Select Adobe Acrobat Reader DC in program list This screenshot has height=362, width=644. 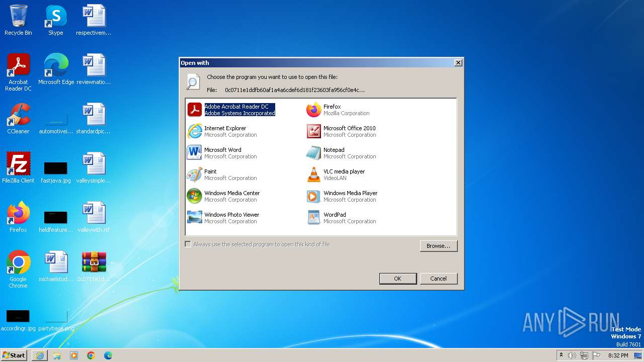[231, 110]
